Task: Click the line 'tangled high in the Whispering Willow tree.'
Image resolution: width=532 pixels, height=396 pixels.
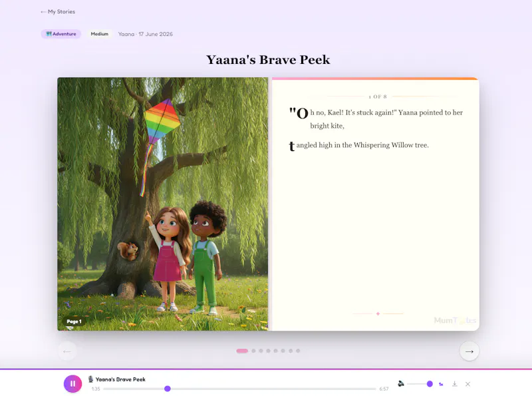Action: click(x=358, y=145)
